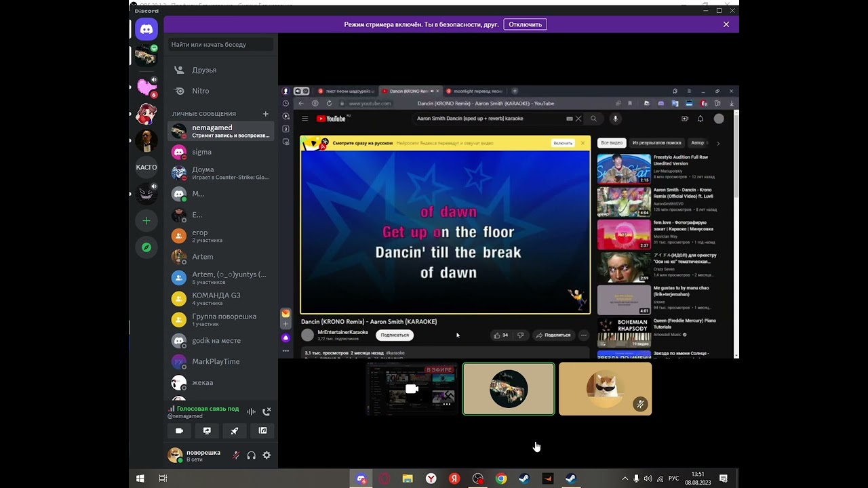
Task: Click YouTube voice search microphone
Action: pos(616,119)
